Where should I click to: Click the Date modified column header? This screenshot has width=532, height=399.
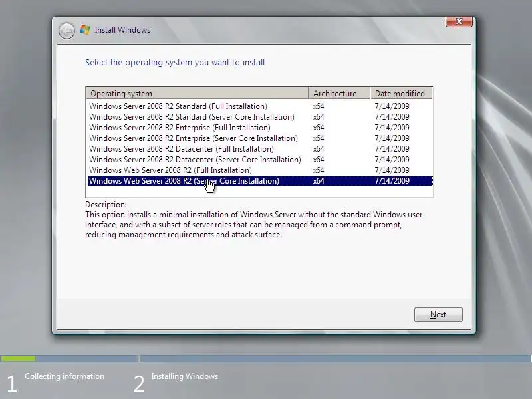tap(402, 93)
